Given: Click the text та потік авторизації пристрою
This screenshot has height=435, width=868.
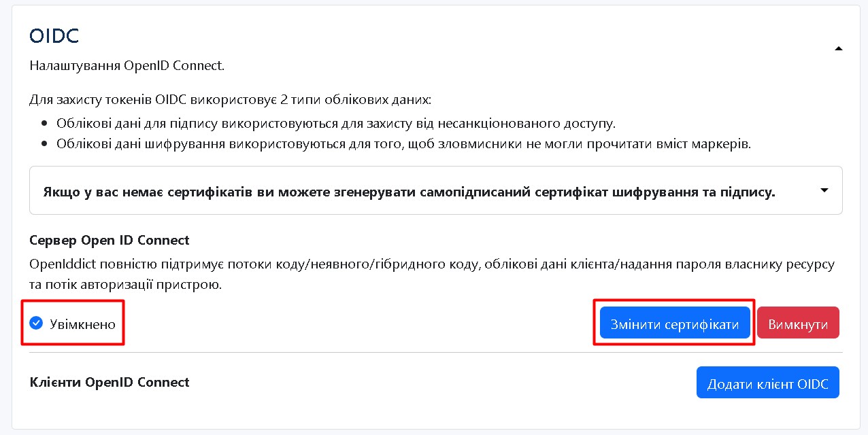Looking at the screenshot, I should point(126,284).
